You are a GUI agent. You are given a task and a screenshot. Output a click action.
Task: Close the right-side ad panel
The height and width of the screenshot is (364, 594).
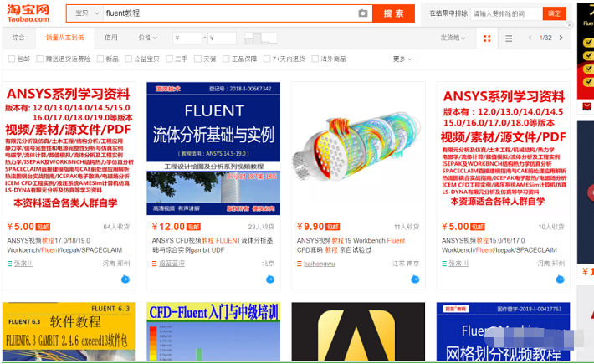click(569, 25)
